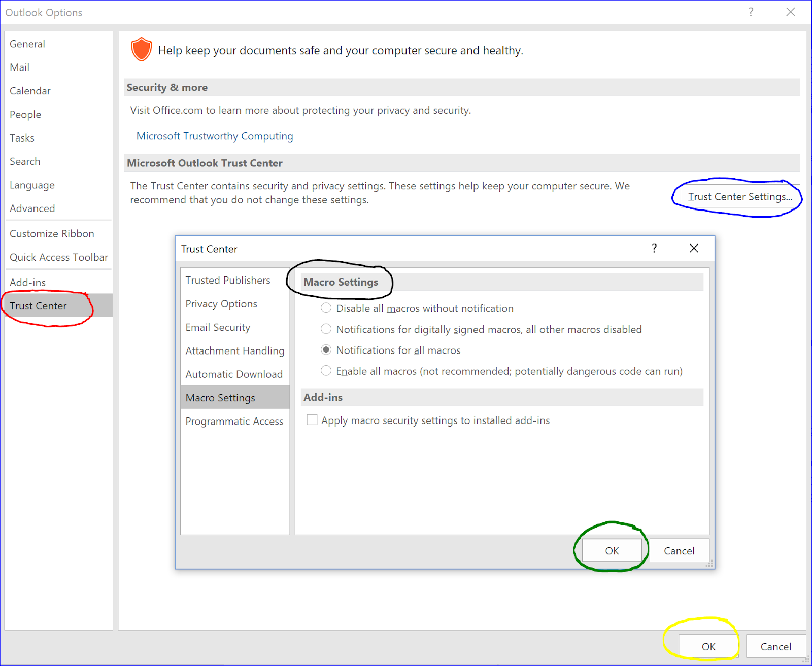Click the Trust Center dialog title text

[x=209, y=249]
